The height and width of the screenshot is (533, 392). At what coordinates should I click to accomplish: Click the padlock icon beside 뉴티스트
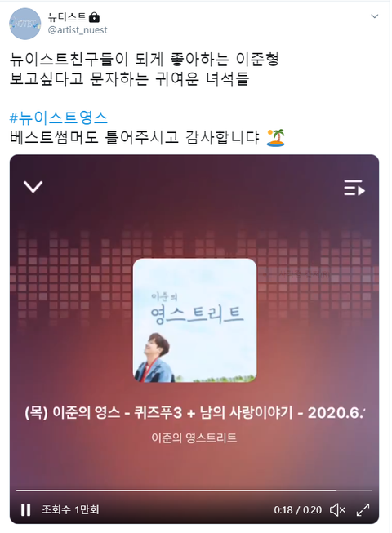(x=94, y=16)
